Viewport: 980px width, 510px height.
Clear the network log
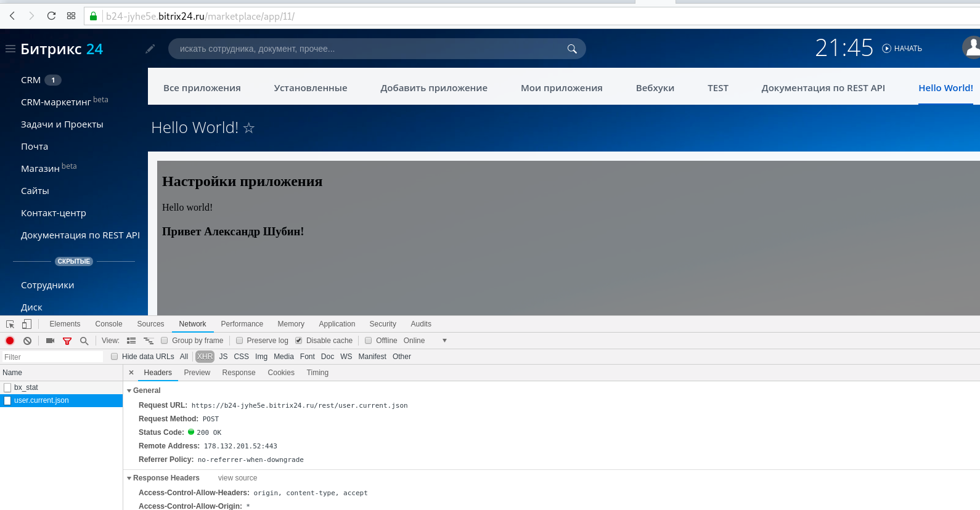point(27,341)
